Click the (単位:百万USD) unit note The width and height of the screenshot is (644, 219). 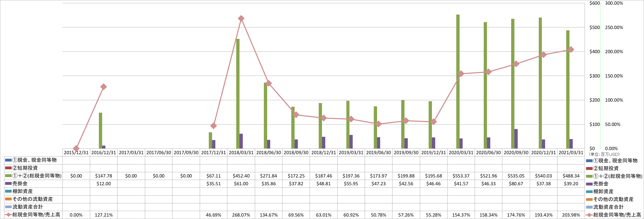click(x=604, y=154)
